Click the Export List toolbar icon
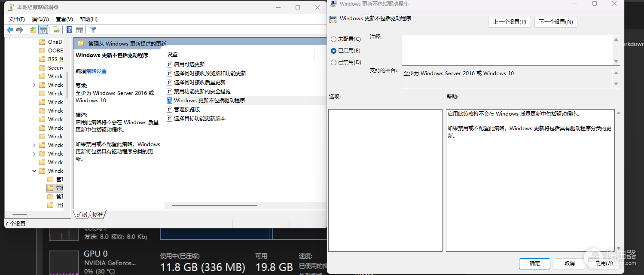The height and width of the screenshot is (275, 644). (56, 30)
